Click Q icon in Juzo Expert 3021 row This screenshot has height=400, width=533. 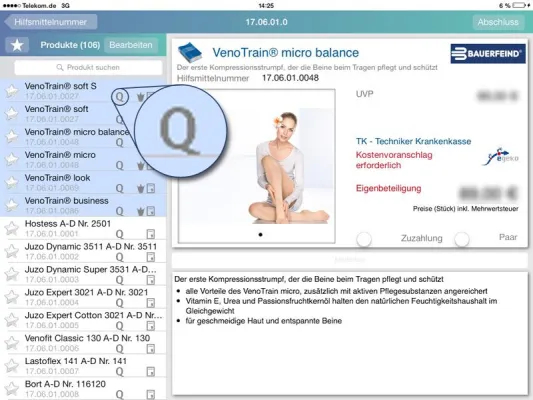pos(120,303)
